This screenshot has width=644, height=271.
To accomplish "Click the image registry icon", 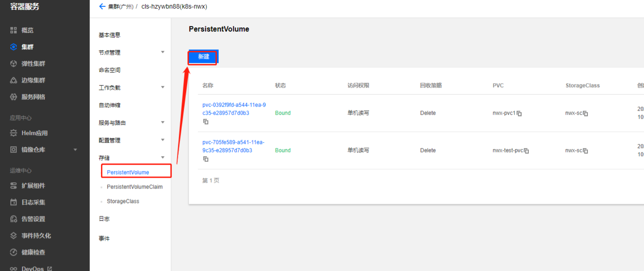I will pos(14,149).
